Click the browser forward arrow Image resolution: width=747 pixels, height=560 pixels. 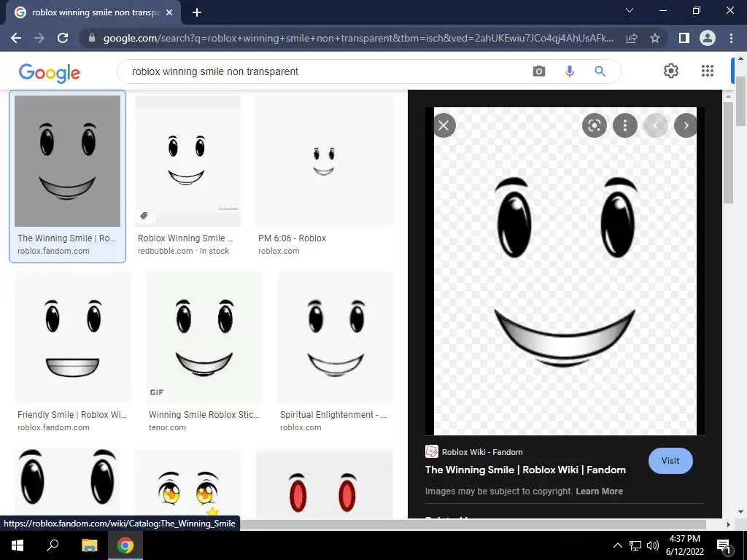[39, 38]
